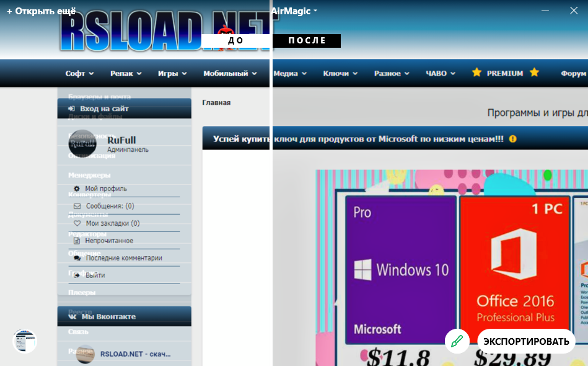
Task: Click the PREMIUM menu item
Action: tap(505, 74)
